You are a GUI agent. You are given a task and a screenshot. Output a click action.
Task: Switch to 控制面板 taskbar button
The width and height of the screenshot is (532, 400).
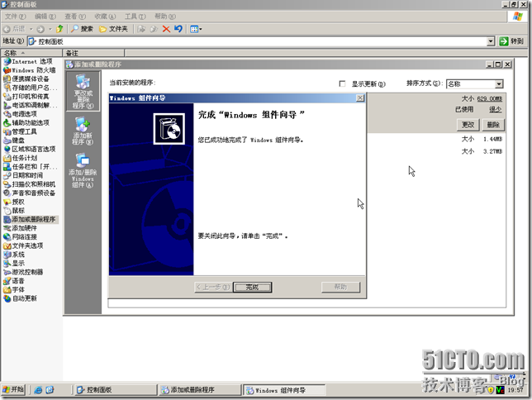coord(116,390)
